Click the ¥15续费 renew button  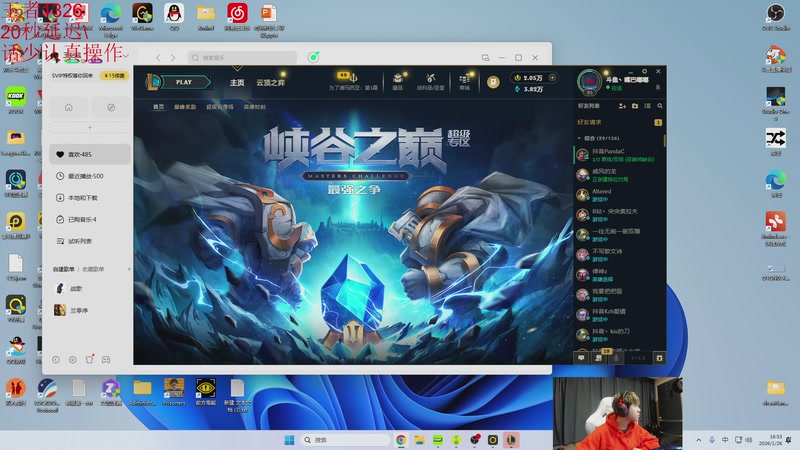(114, 76)
